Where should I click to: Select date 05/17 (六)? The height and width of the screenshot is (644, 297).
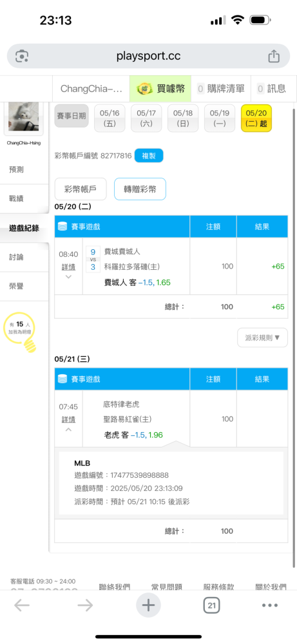(146, 118)
